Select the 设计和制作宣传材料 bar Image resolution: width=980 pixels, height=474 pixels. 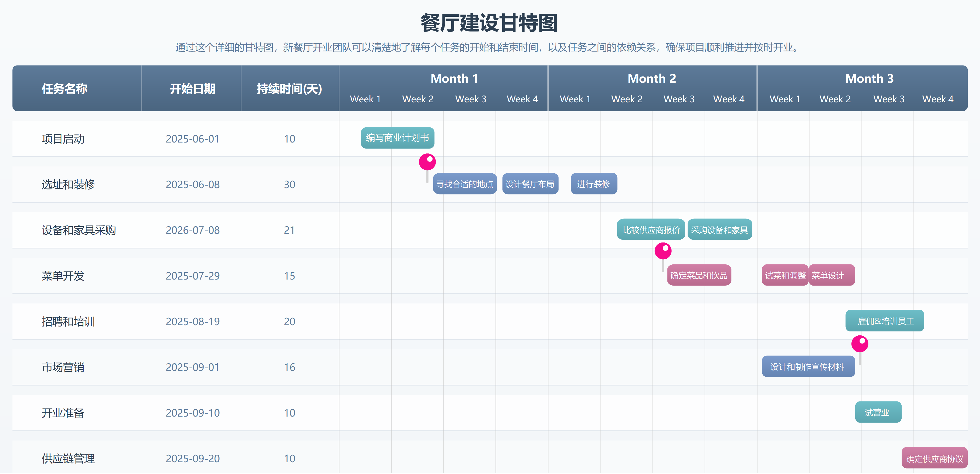click(x=808, y=366)
